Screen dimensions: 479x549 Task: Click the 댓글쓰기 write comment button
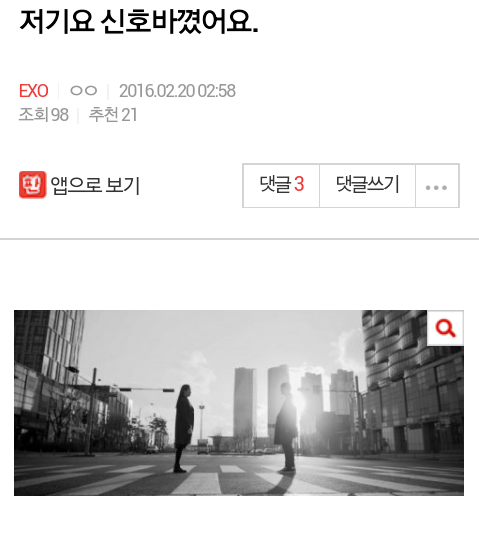pyautogui.click(x=367, y=185)
